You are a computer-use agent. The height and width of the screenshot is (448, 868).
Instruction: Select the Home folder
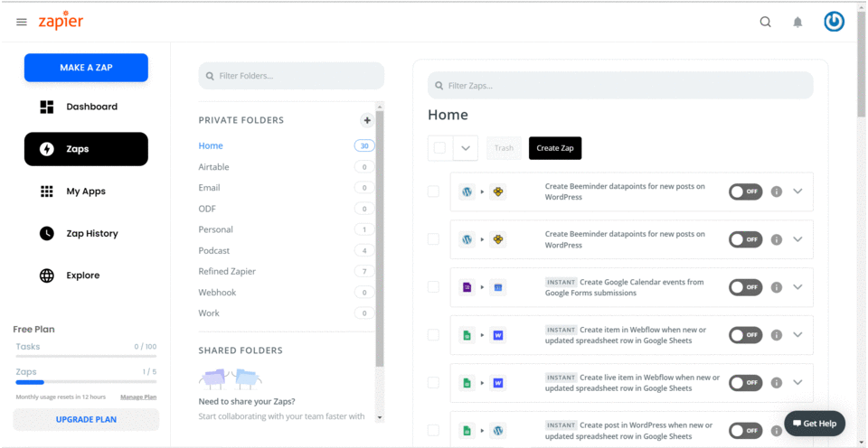coord(211,146)
